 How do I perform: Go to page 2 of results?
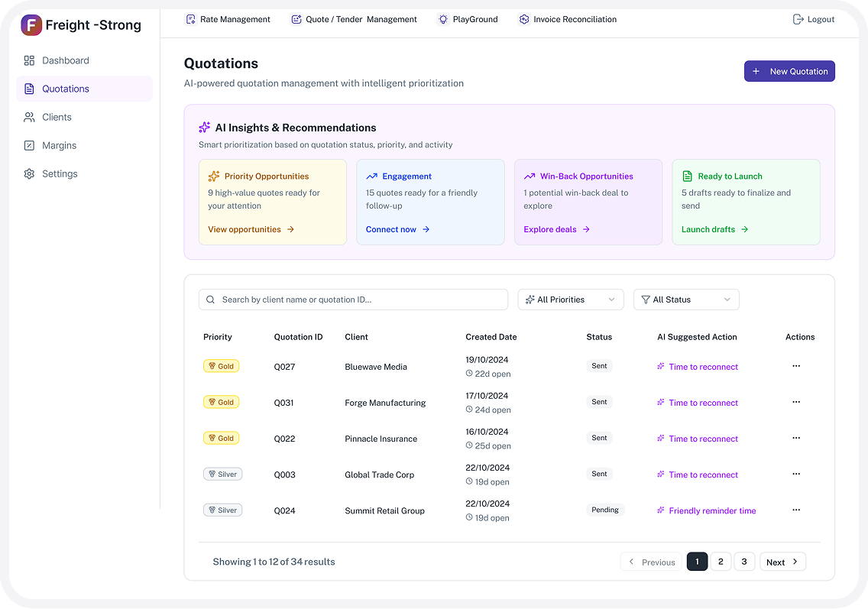point(721,562)
